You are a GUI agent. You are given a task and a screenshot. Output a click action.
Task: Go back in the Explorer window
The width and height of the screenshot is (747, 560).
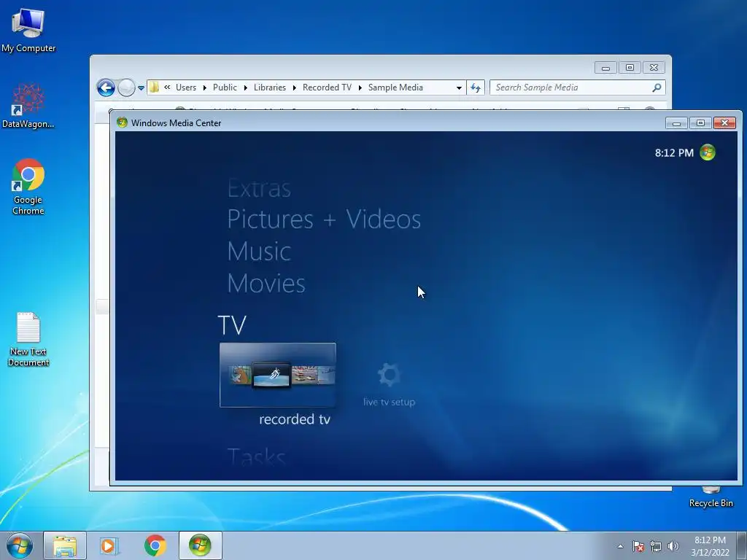pos(106,87)
